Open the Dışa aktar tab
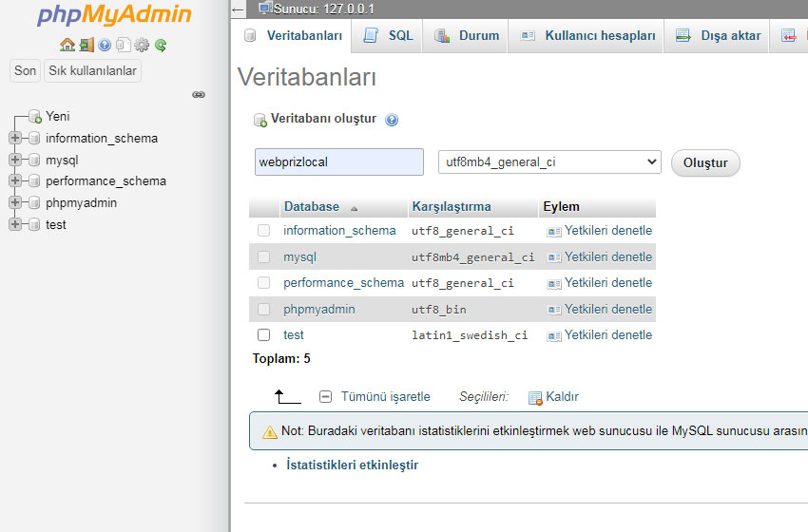 (x=718, y=35)
